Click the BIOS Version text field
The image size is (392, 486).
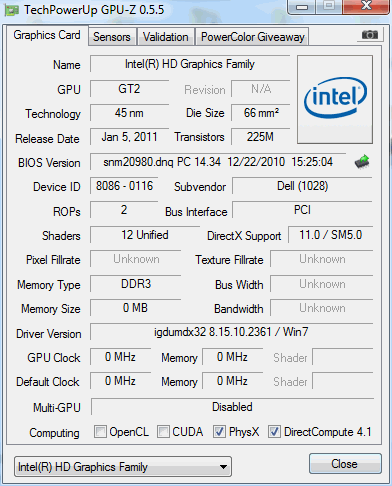218,162
